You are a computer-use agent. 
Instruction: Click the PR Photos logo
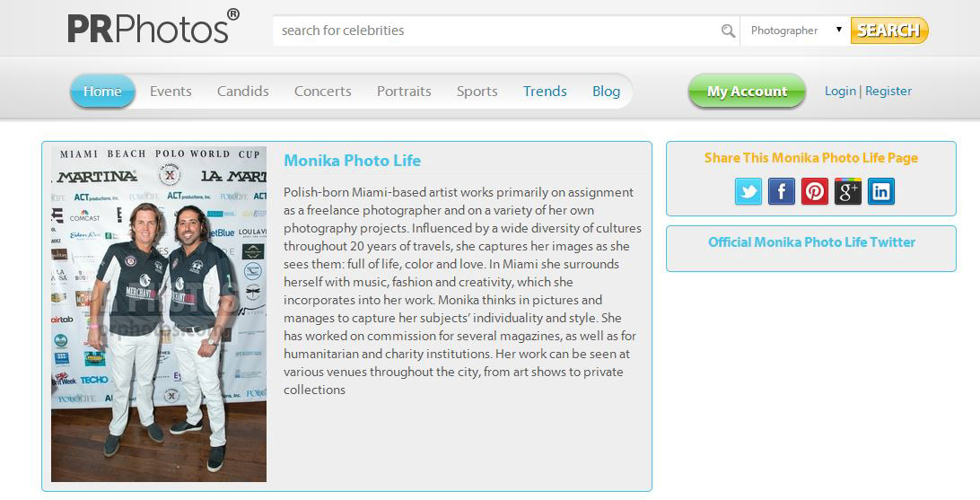point(153,28)
